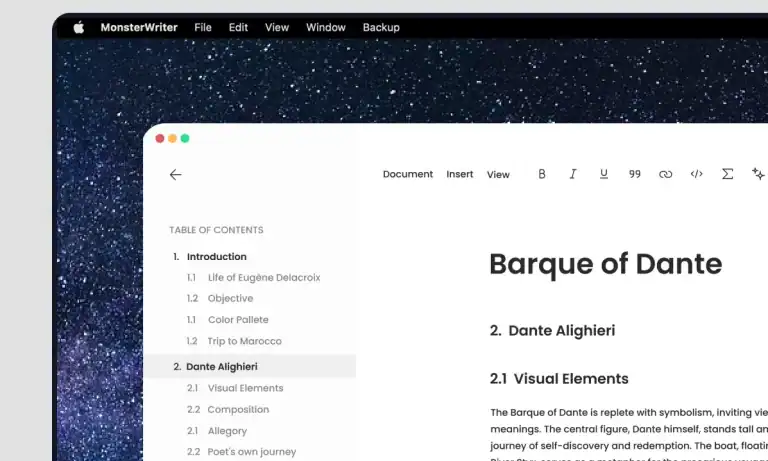This screenshot has width=768, height=461.
Task: Open the Edit menu in menu bar
Action: tap(238, 27)
